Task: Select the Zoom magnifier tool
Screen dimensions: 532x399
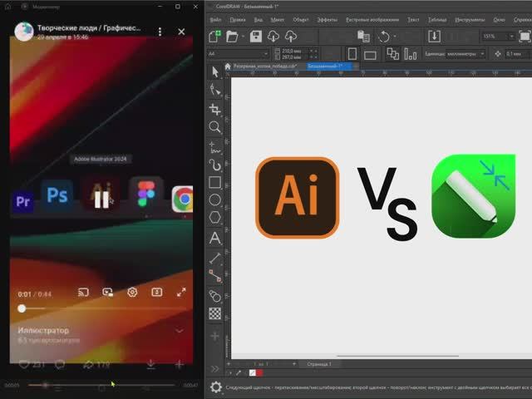Action: click(214, 127)
